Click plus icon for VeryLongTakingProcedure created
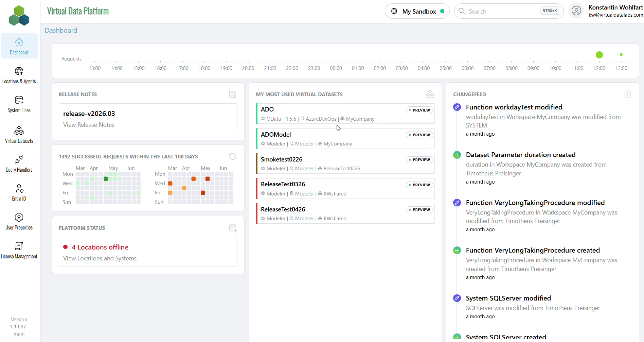Screen dimensions: 644x342 [x=457, y=251]
